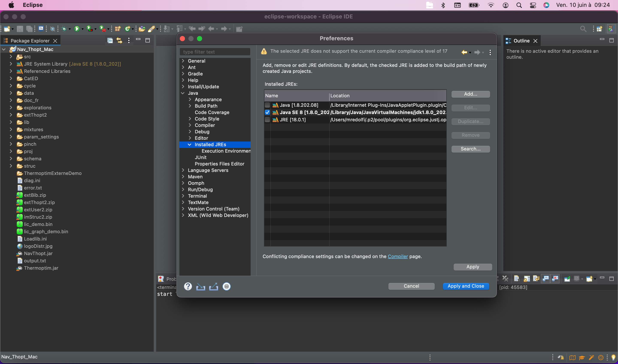This screenshot has width=618, height=364.
Task: Select the Package Explorer tab
Action: pyautogui.click(x=30, y=41)
